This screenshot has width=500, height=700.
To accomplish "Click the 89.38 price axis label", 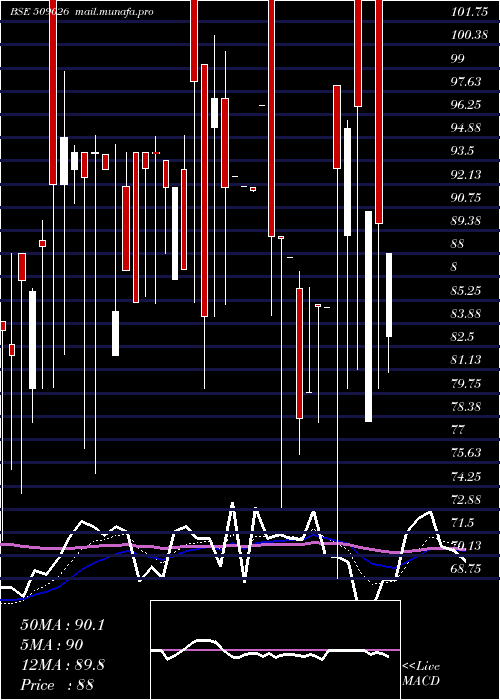I will coord(466,221).
